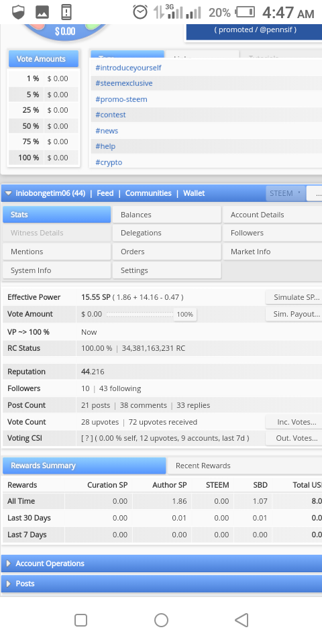Click the dotted Vote Amount slider track
322x644 pixels.
pyautogui.click(x=140, y=314)
